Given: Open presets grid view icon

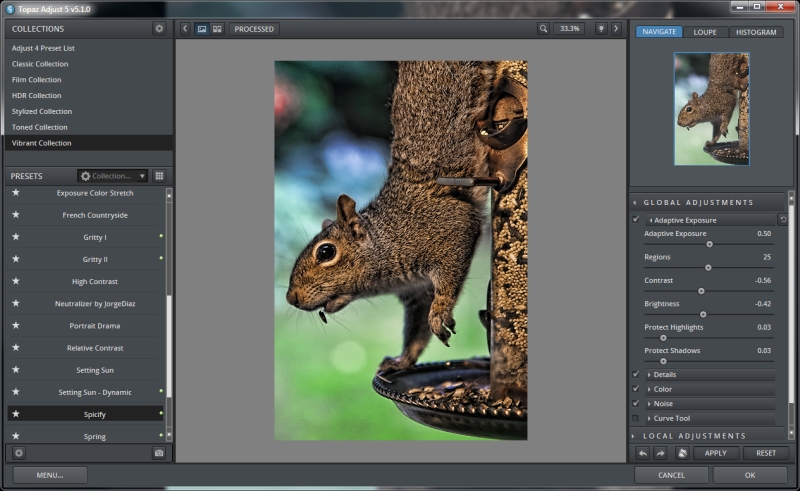Looking at the screenshot, I should pos(159,176).
